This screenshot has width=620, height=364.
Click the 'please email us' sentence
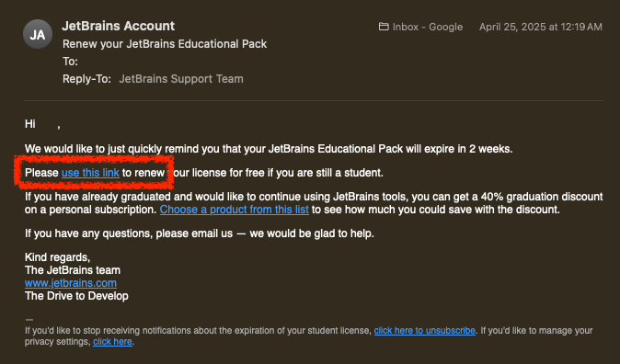(200, 233)
